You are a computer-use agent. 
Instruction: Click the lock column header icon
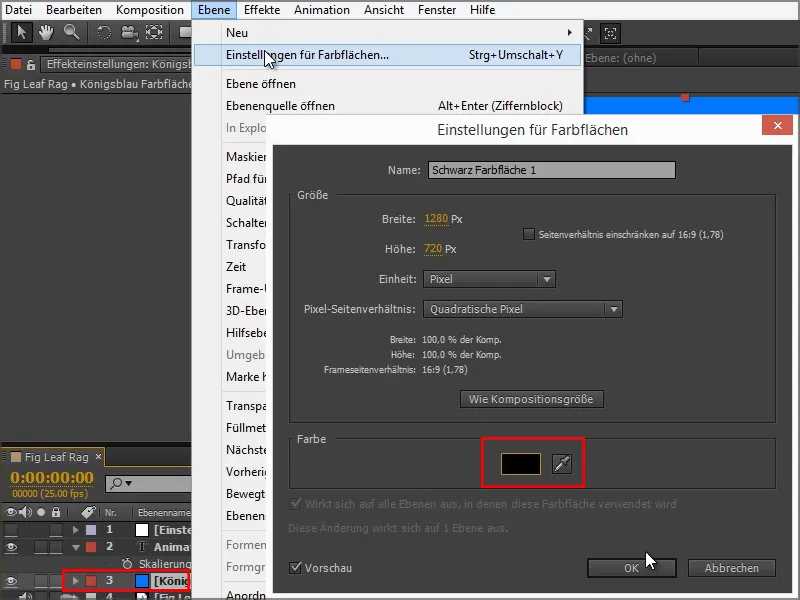click(56, 512)
